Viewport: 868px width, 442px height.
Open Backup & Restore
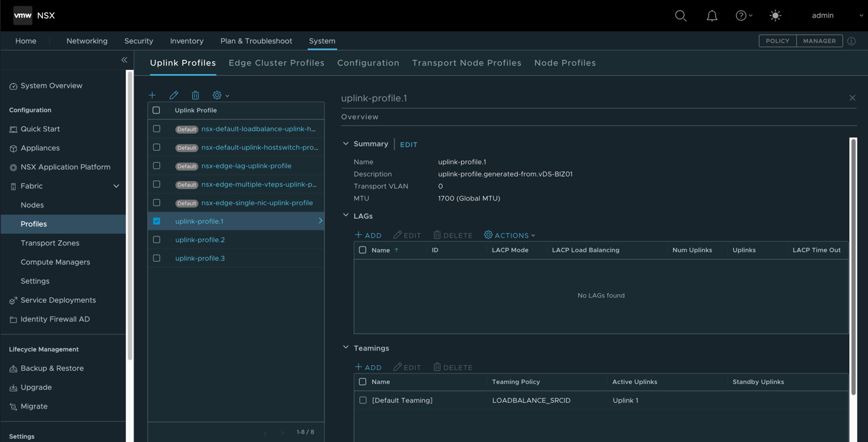[52, 368]
